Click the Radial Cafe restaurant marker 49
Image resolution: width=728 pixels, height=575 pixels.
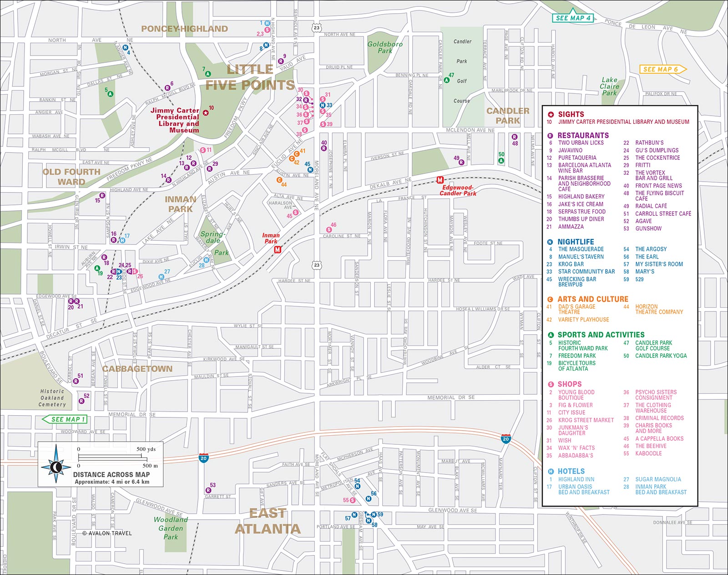pos(461,162)
